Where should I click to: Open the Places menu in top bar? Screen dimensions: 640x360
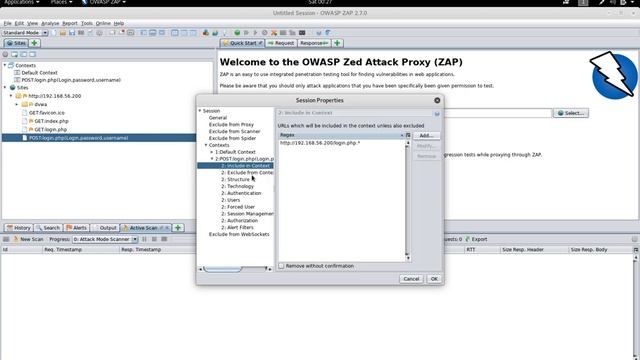(x=61, y=2)
